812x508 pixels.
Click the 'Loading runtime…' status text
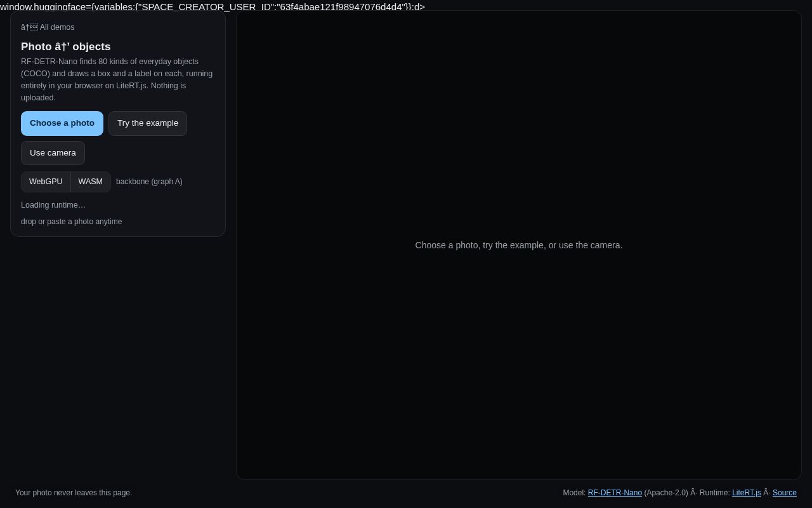tap(53, 205)
